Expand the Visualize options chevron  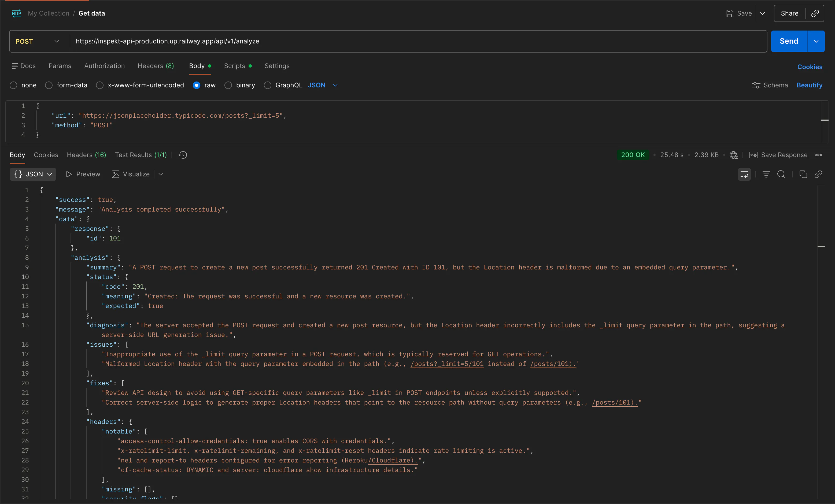[x=161, y=174]
